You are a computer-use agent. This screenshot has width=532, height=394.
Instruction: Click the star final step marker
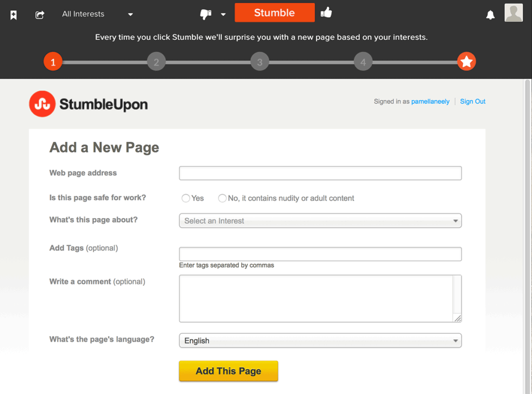click(467, 62)
